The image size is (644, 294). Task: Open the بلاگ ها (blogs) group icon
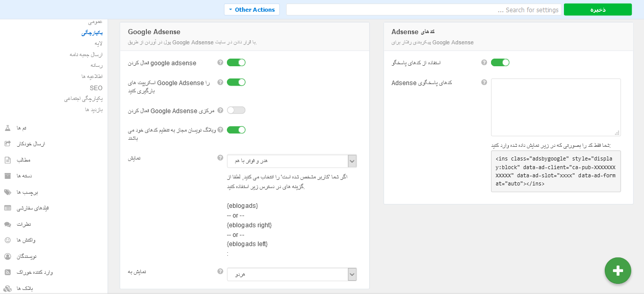pos(8,288)
